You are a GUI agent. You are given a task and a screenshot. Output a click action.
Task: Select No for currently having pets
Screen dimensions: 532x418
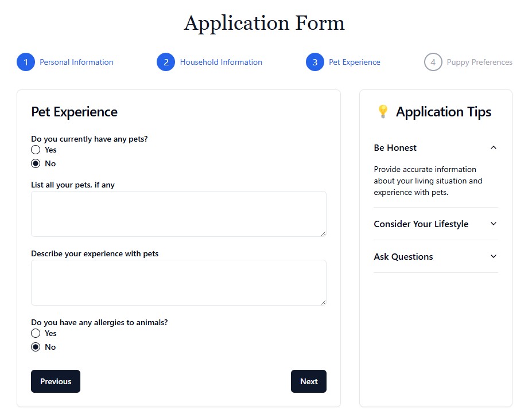pyautogui.click(x=36, y=163)
